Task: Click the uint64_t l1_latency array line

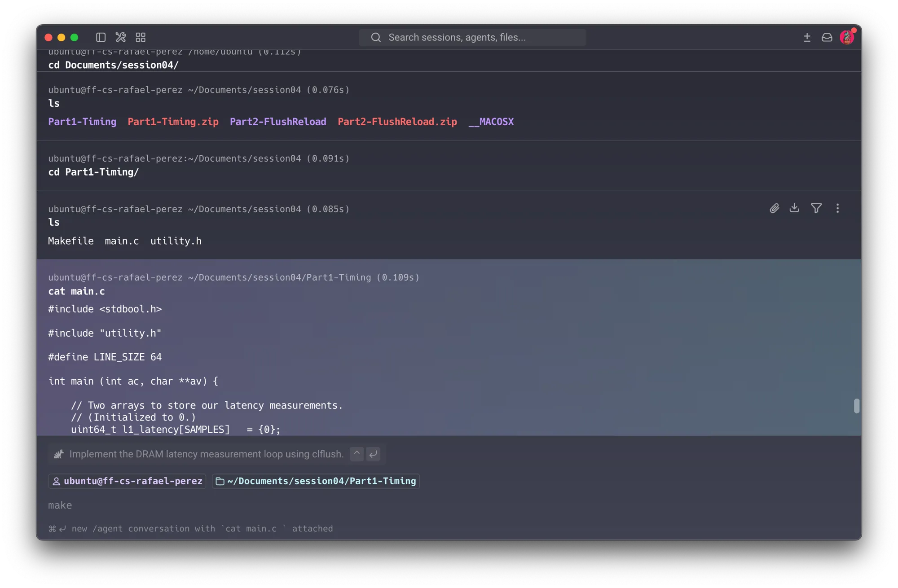Action: click(x=176, y=430)
